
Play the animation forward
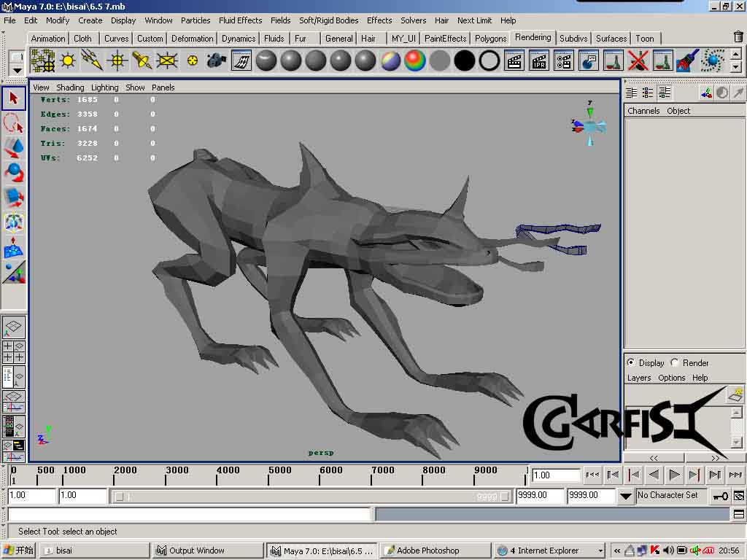click(674, 475)
